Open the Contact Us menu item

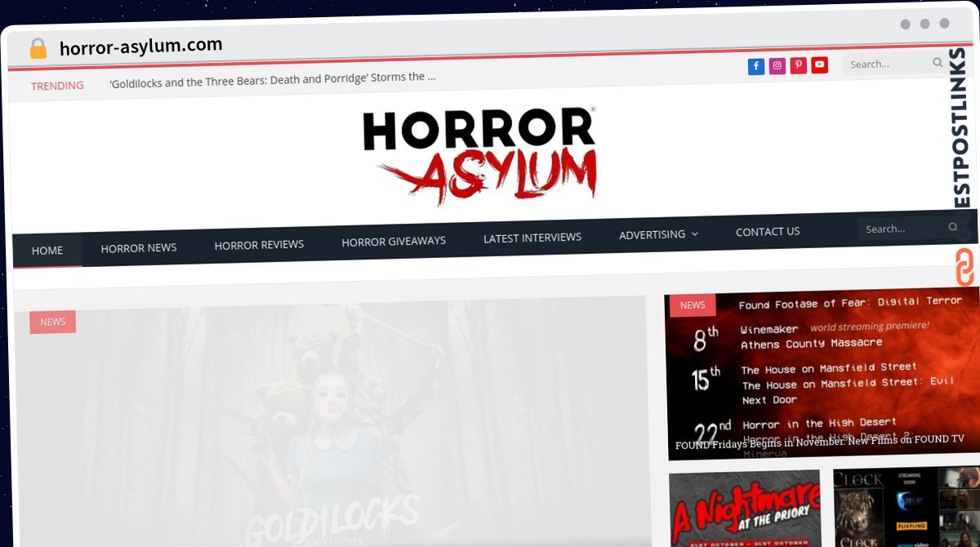tap(768, 231)
